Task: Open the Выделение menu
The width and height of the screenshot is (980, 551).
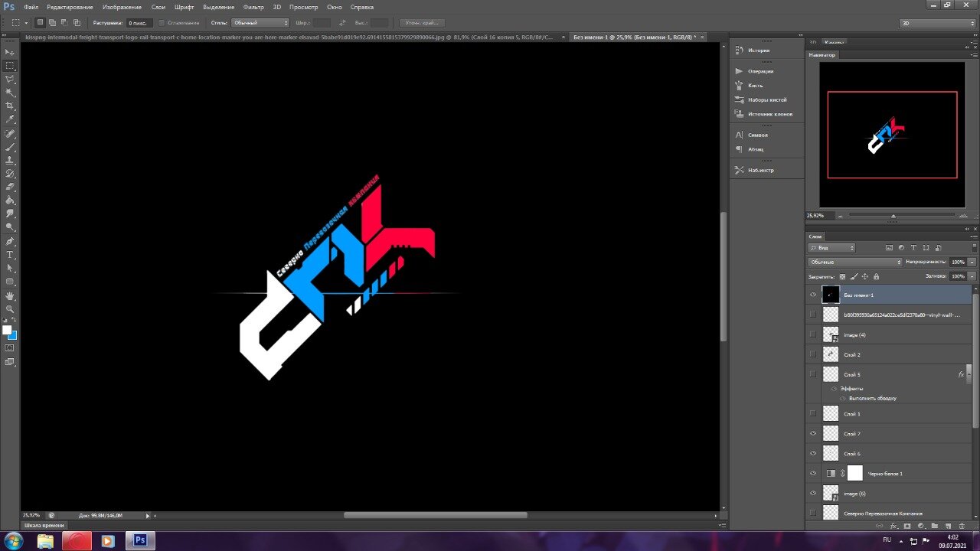Action: tap(218, 7)
